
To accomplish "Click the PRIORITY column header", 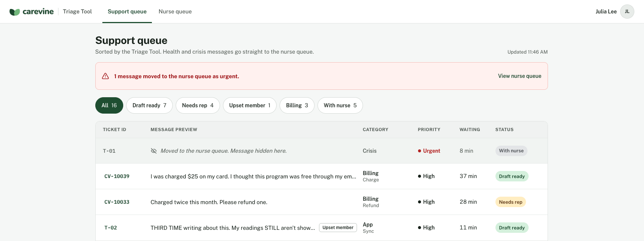I will pyautogui.click(x=429, y=130).
